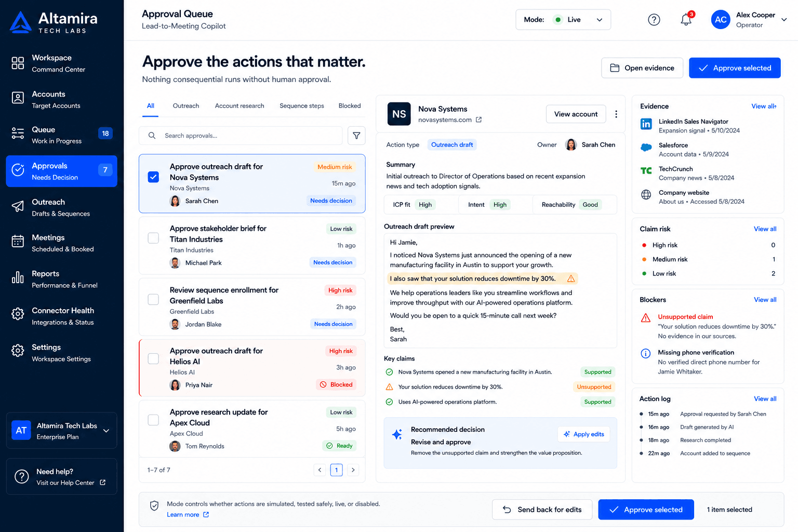Check the Apex Cloud approval checkbox
This screenshot has height=532, width=798.
153,420
